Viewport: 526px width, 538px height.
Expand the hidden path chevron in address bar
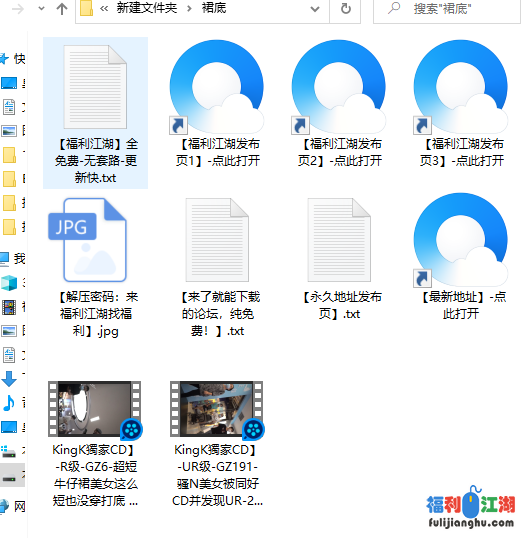pos(104,9)
